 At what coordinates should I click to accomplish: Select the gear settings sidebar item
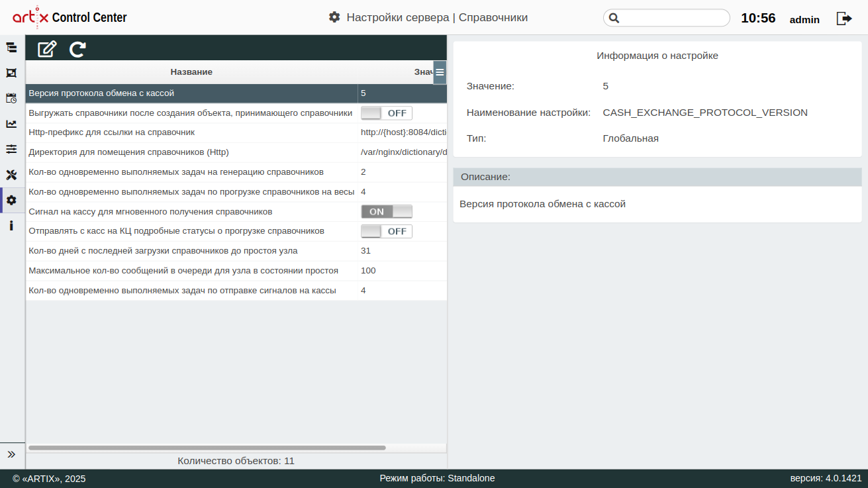11,200
